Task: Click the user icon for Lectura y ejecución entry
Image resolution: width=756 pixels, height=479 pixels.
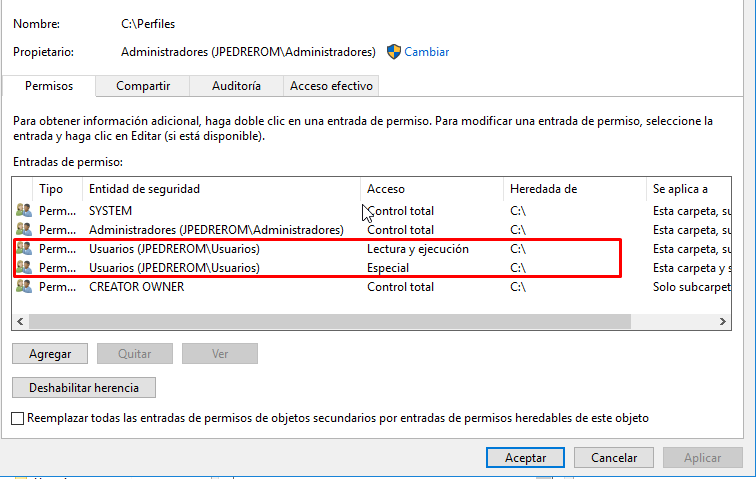Action: pyautogui.click(x=24, y=249)
